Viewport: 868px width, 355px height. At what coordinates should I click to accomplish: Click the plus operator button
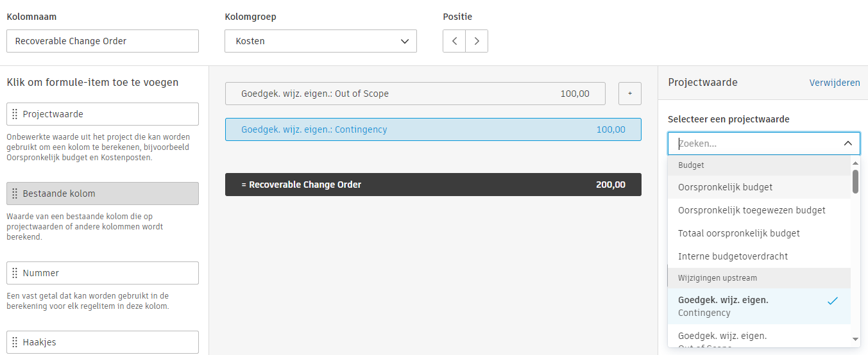pos(629,94)
